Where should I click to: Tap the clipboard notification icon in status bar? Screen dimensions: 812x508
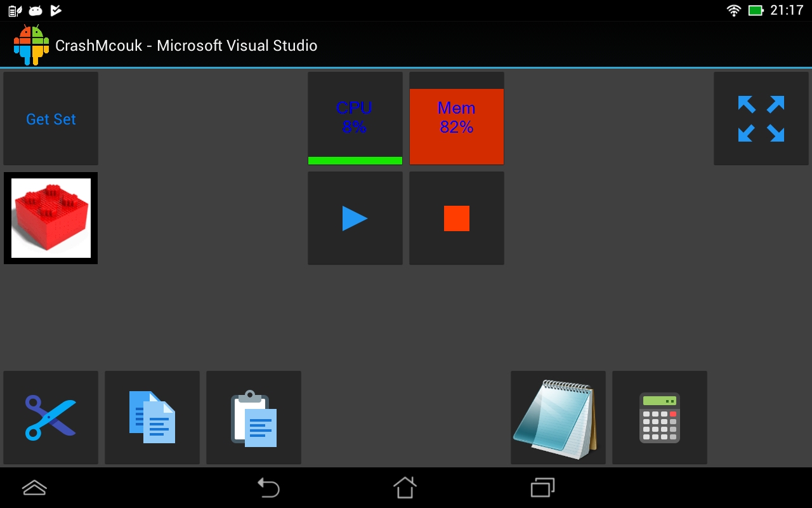pos(15,10)
